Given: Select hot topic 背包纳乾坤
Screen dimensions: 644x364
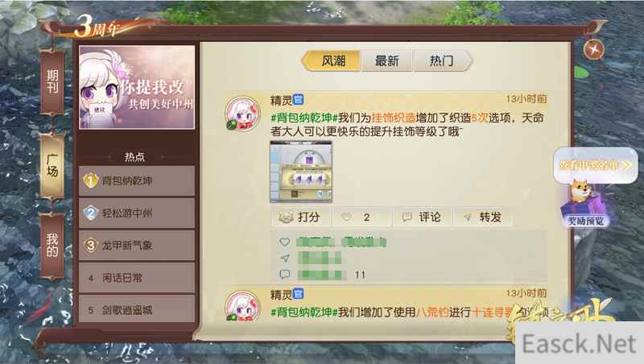Looking at the screenshot, I should 137,180.
